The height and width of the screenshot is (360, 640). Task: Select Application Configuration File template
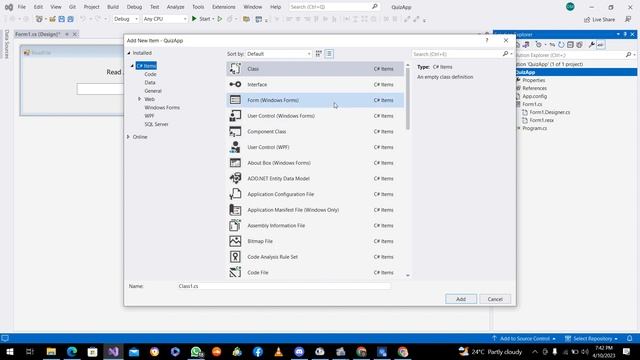315,194
